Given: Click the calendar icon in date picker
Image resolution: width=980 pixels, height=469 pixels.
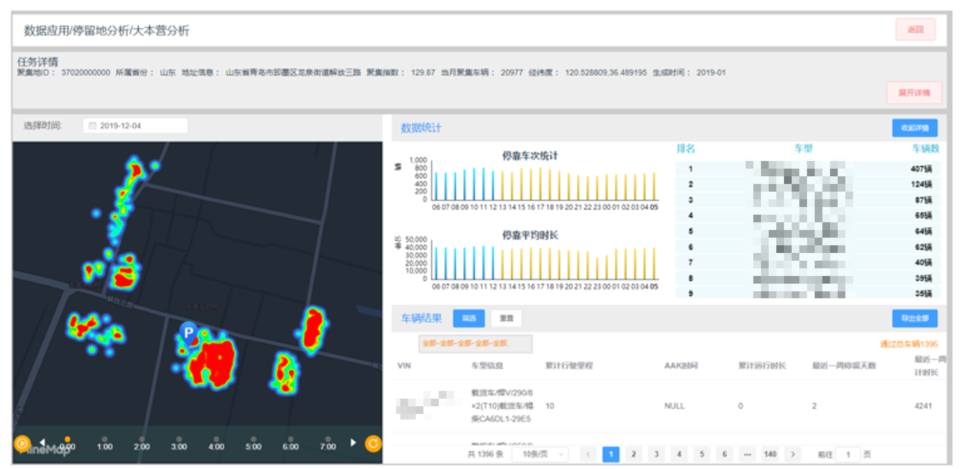Looking at the screenshot, I should point(92,126).
